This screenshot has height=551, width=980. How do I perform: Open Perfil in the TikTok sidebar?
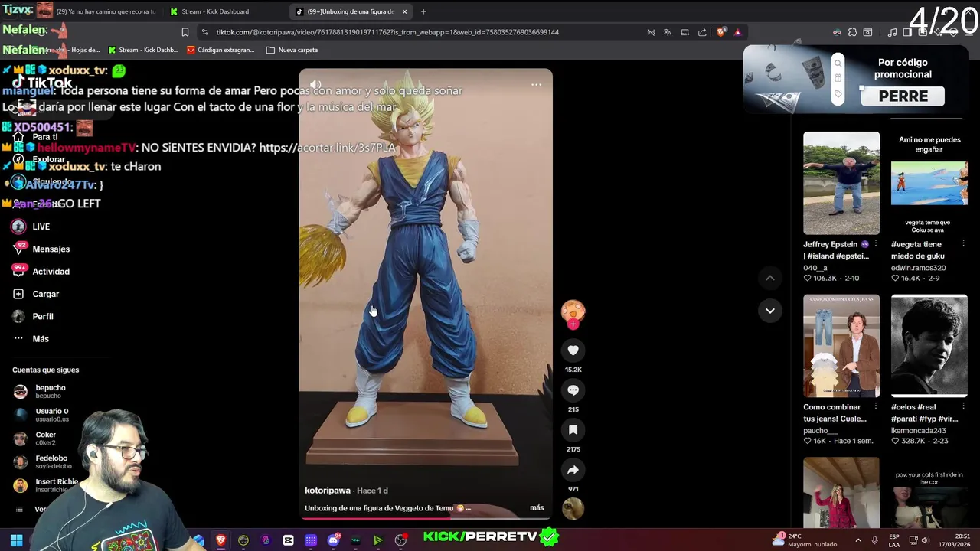(x=33, y=316)
